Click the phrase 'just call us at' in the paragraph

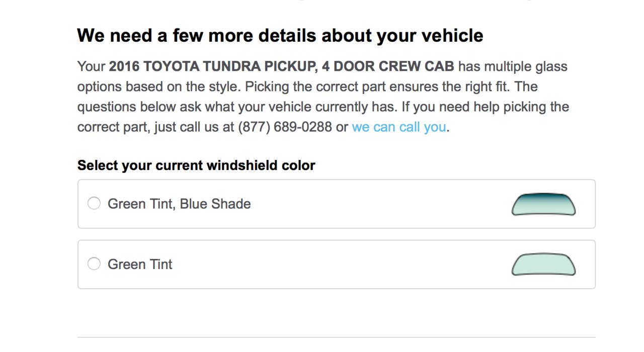[x=194, y=127]
